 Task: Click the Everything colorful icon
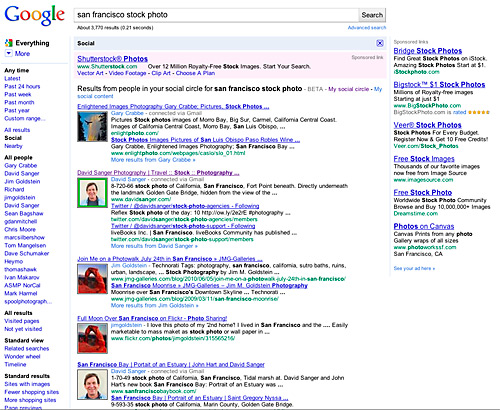click(9, 43)
